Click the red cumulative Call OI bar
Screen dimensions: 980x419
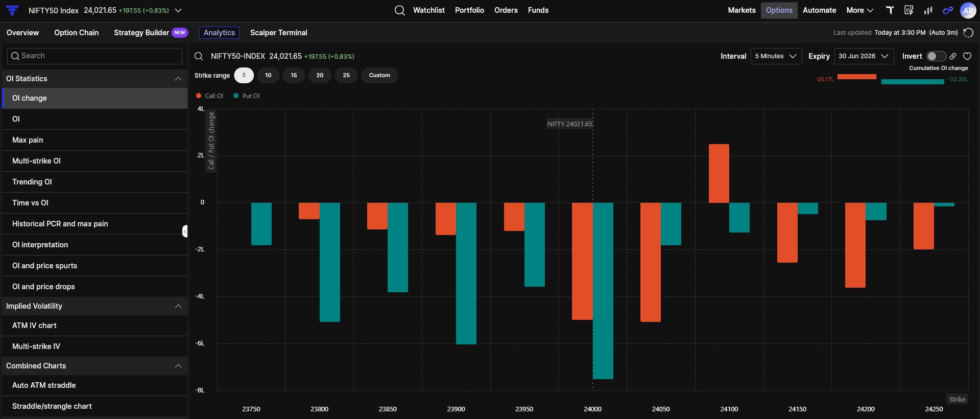coord(856,77)
